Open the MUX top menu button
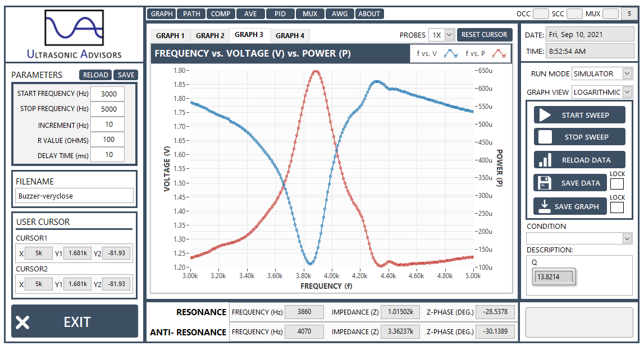The height and width of the screenshot is (346, 644). pos(310,13)
